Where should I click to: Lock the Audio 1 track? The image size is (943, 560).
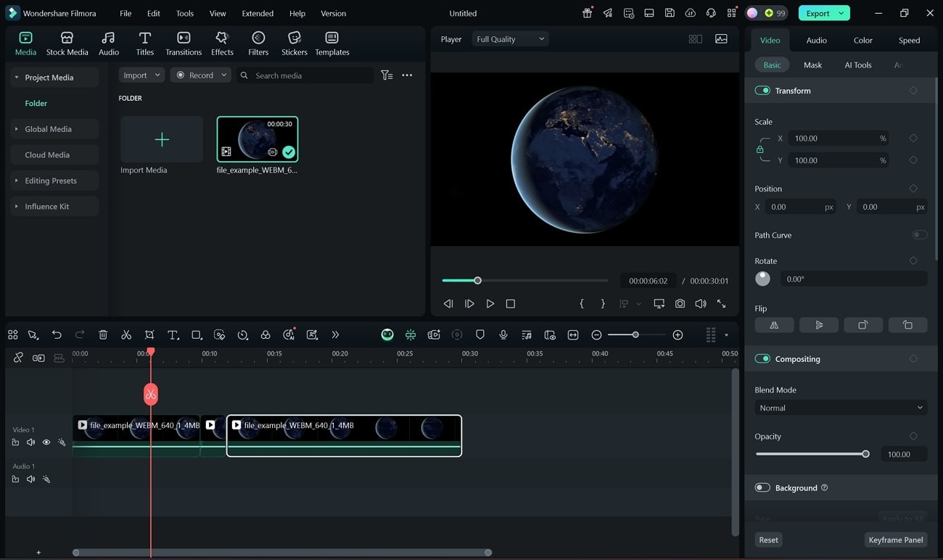click(15, 479)
